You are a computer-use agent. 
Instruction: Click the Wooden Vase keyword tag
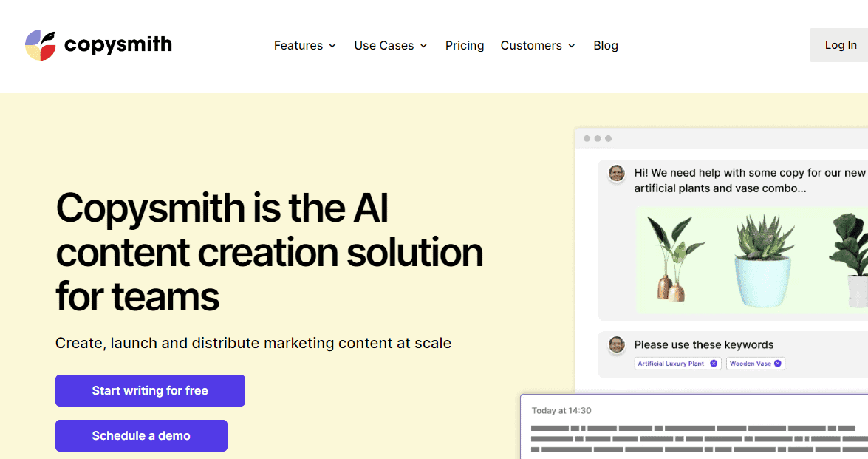750,364
